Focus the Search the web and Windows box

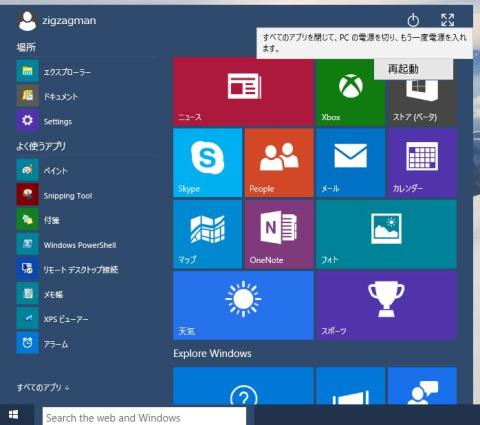[144, 417]
